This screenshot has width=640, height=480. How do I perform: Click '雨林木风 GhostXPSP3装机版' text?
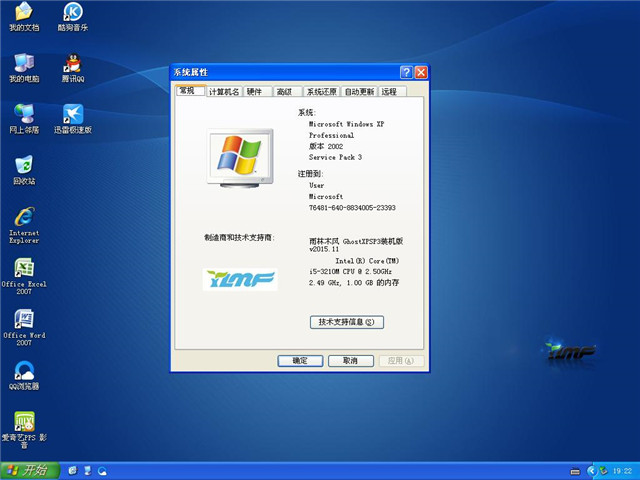tap(356, 241)
